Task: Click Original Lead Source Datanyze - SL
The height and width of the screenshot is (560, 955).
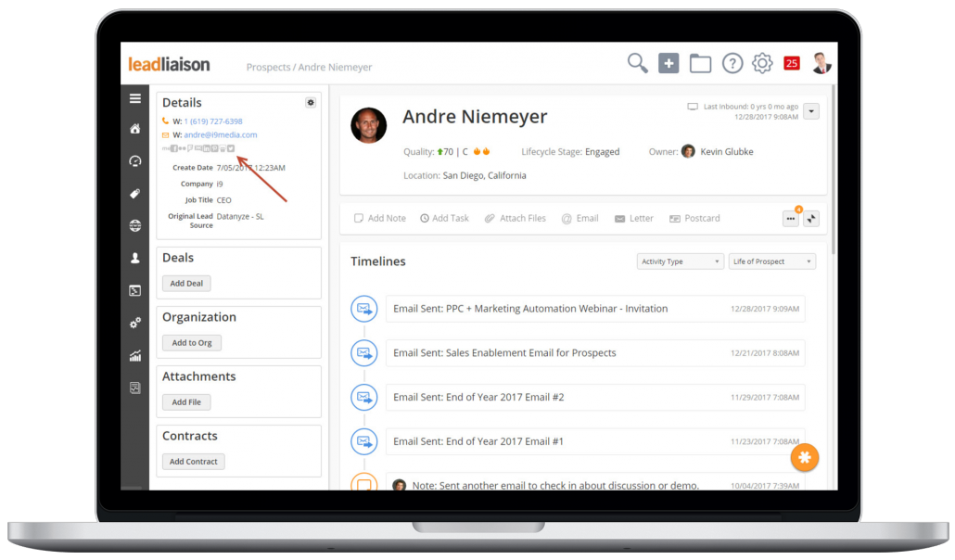Action: tap(240, 216)
